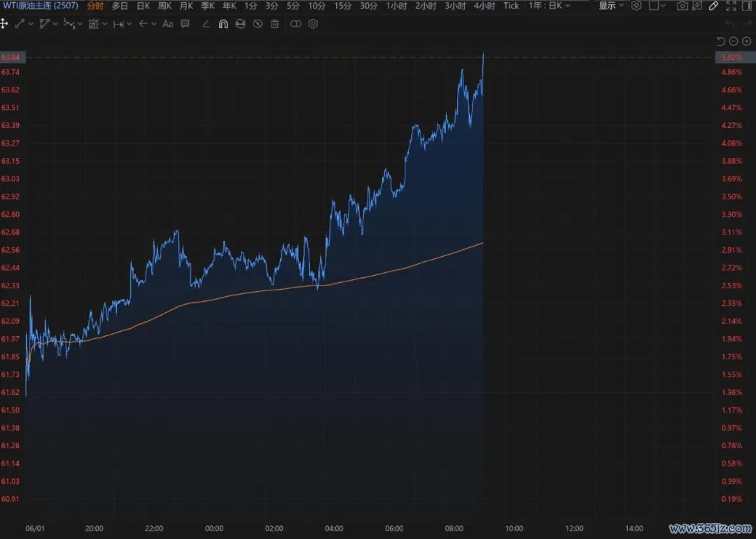
Task: Open drawing toolbar settings gear
Action: [313, 24]
